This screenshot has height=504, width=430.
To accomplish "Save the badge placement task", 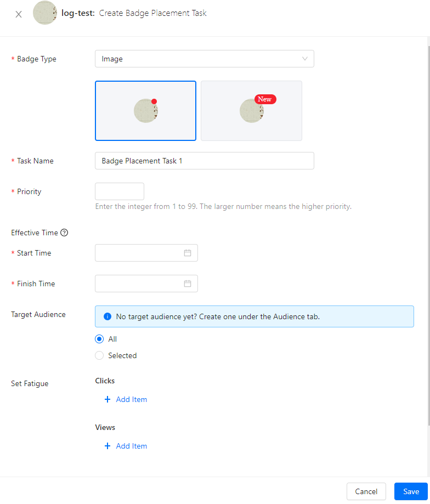I will click(411, 491).
